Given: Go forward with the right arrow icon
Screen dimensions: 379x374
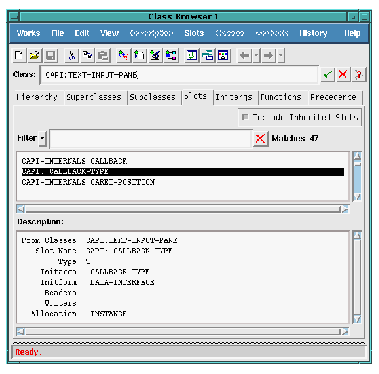Looking at the screenshot, I should click(269, 55).
